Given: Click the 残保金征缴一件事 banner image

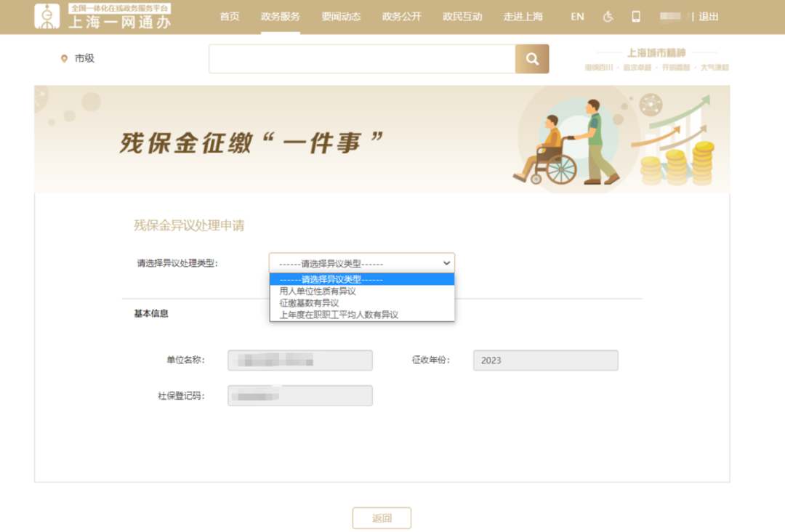Looking at the screenshot, I should tap(382, 139).
